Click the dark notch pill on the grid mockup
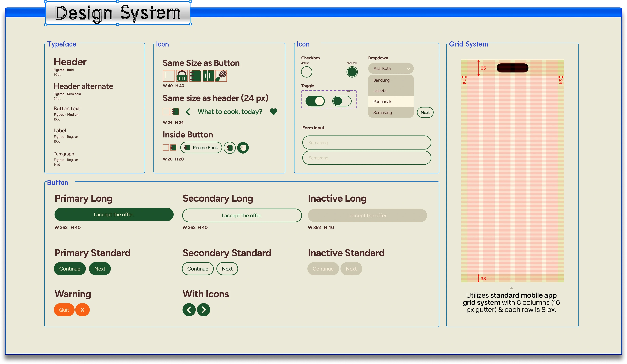627x364 pixels. pyautogui.click(x=512, y=68)
